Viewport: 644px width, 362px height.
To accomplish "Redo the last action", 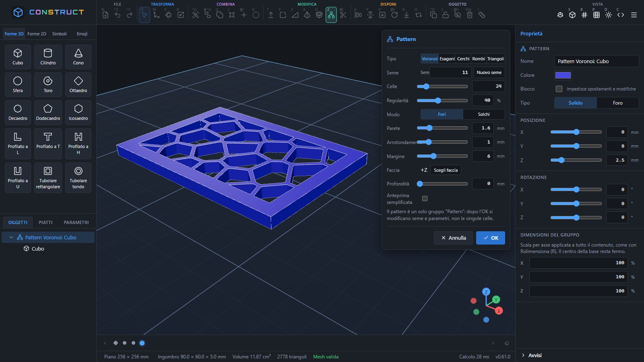I will [130, 15].
